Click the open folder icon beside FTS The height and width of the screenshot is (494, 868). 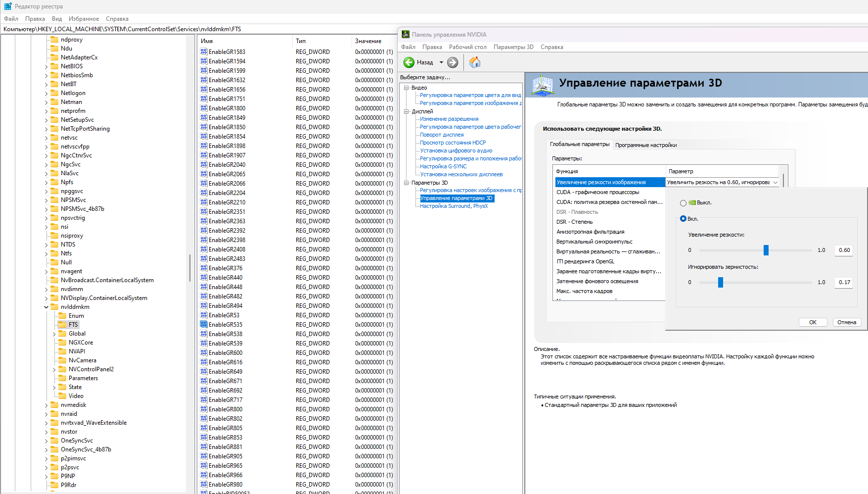(x=62, y=325)
